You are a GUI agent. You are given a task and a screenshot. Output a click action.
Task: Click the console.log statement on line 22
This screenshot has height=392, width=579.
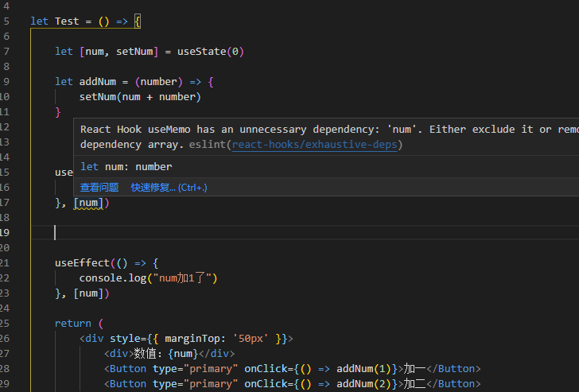click(149, 278)
